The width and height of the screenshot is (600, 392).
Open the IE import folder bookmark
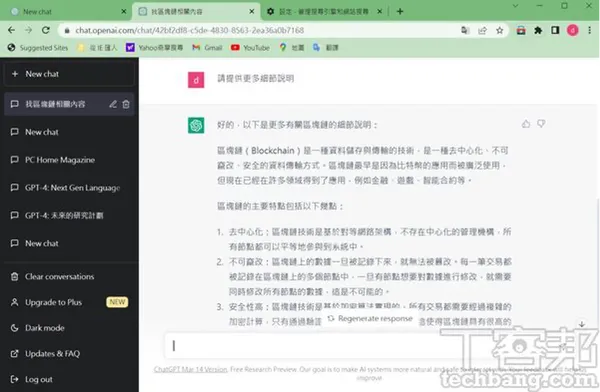(x=98, y=47)
